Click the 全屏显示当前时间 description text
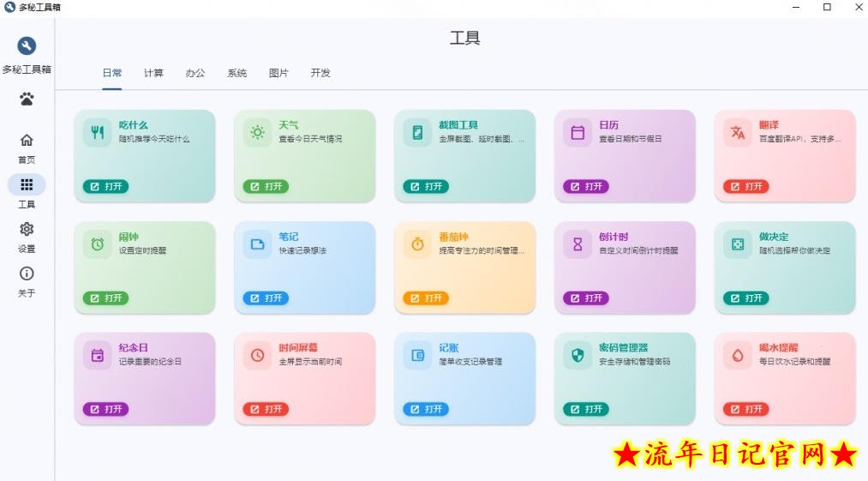 coord(310,362)
